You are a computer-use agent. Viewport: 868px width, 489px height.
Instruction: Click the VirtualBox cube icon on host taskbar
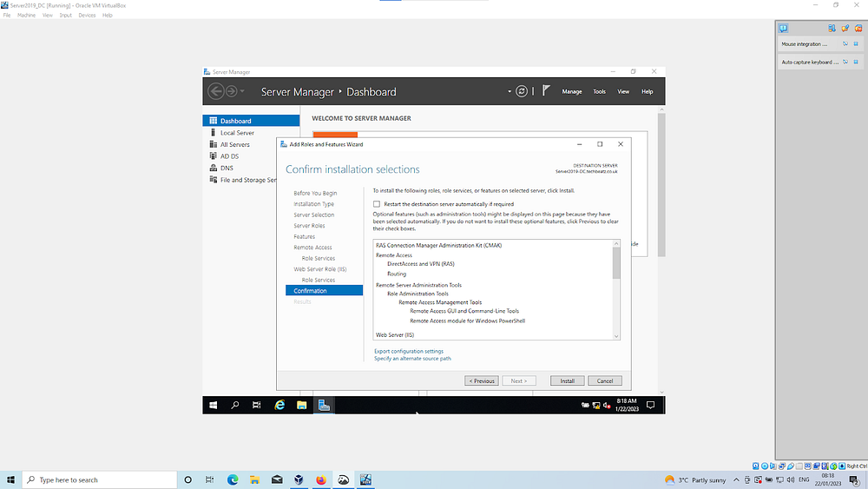[299, 479]
